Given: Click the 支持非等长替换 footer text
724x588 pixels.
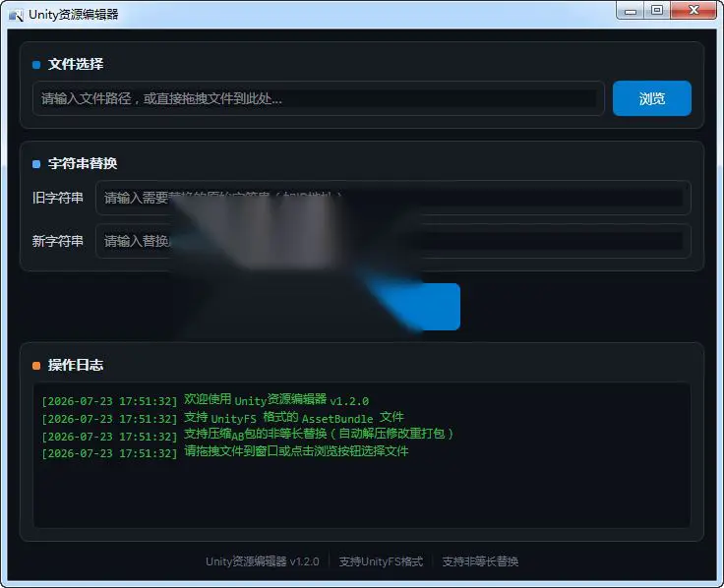Looking at the screenshot, I should (480, 561).
